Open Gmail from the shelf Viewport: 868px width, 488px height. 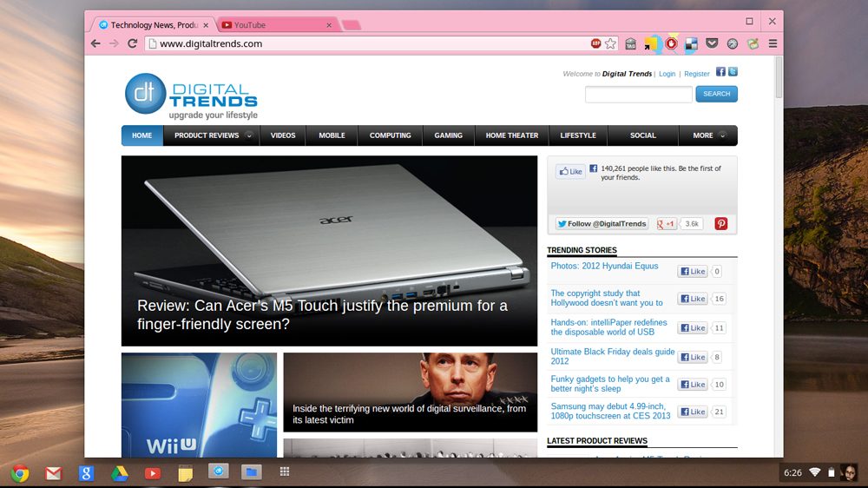click(54, 473)
